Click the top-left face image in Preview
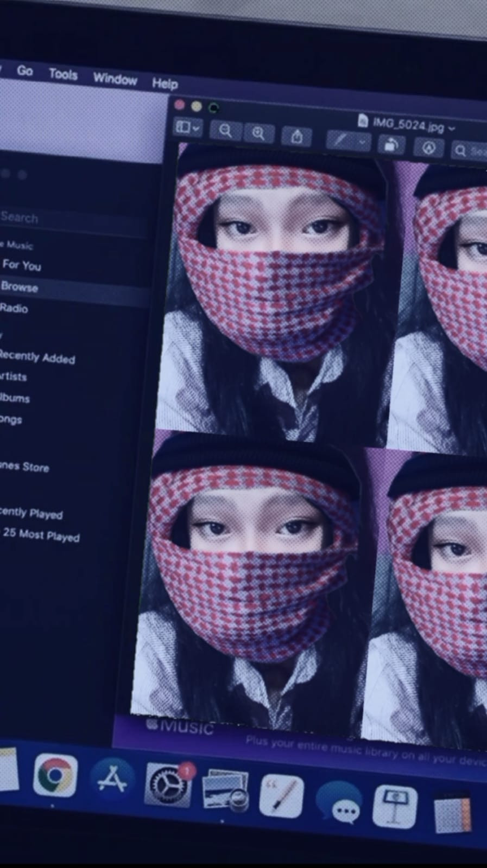Screen dimensions: 487x868 coord(277,293)
